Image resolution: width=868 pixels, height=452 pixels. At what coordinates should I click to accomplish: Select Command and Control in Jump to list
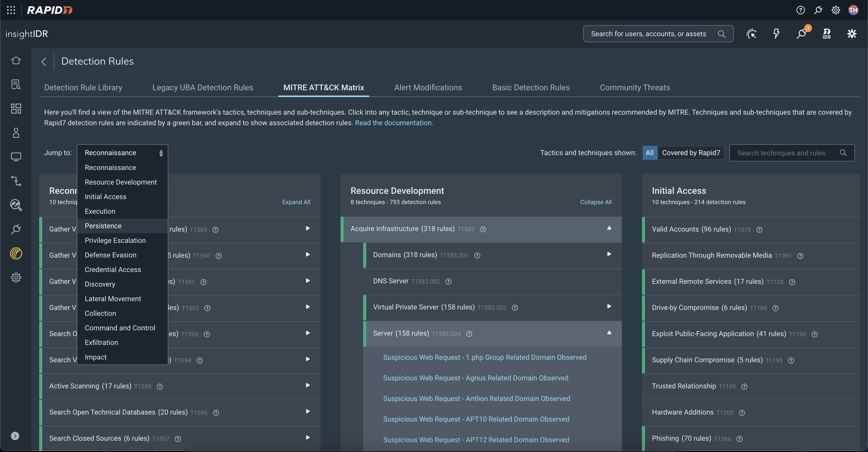tap(123, 328)
